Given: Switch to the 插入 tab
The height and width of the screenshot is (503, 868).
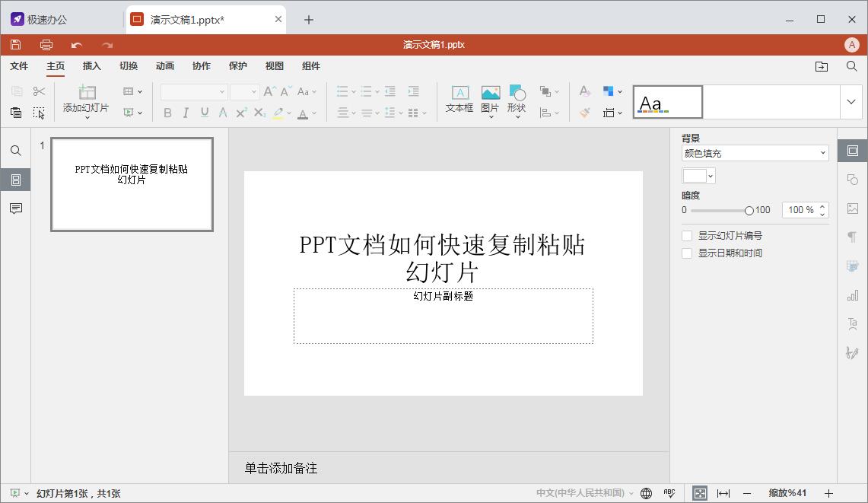Looking at the screenshot, I should point(92,66).
